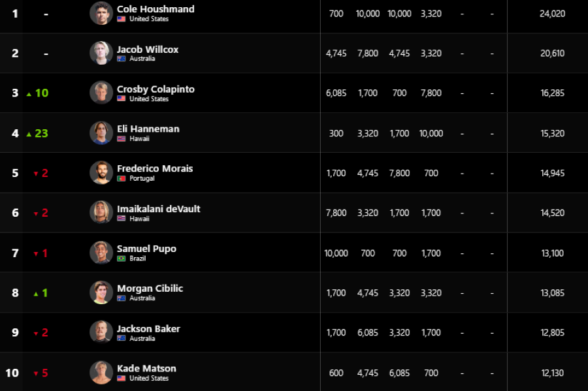Click the green up arrow next to 23
This screenshot has width=588, height=391.
tap(29, 134)
